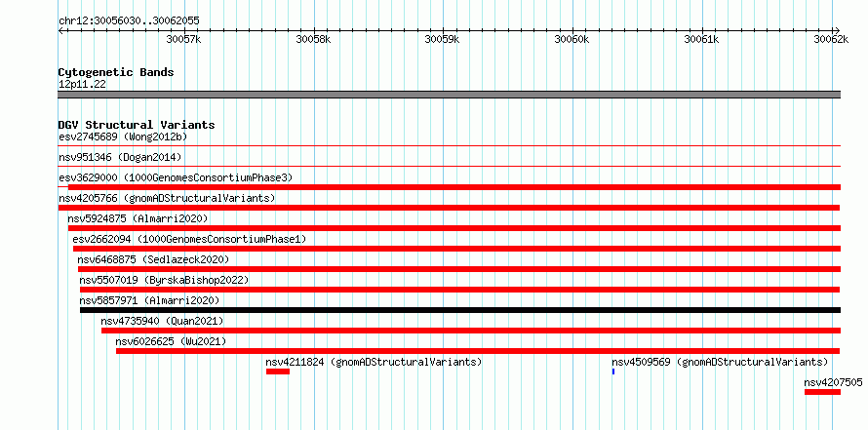Click the red bar of nsv5507019
The width and height of the screenshot is (868, 430).
click(x=459, y=290)
